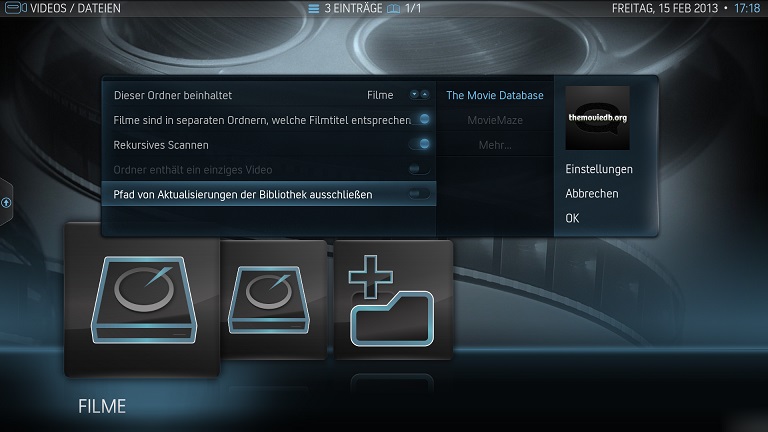Click the add folder plus icon
The height and width of the screenshot is (432, 768).
(x=391, y=300)
